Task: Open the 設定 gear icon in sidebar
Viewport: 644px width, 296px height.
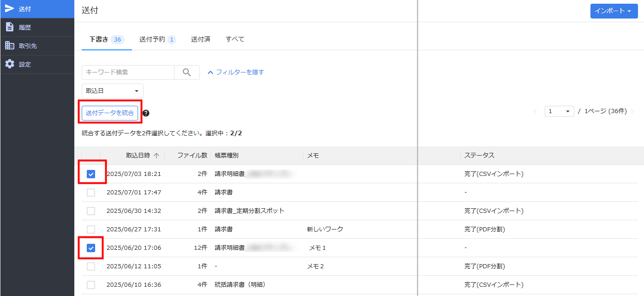Action: pyautogui.click(x=10, y=64)
